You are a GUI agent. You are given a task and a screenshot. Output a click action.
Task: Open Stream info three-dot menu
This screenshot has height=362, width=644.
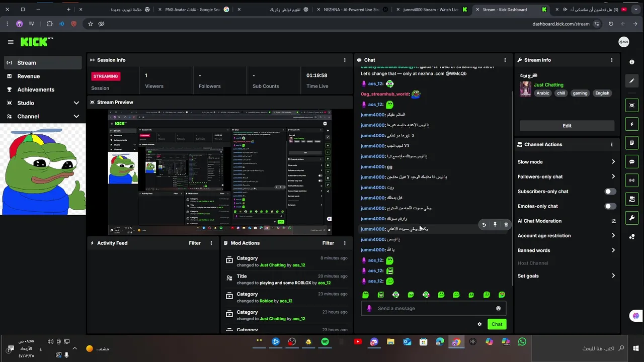pos(612,60)
